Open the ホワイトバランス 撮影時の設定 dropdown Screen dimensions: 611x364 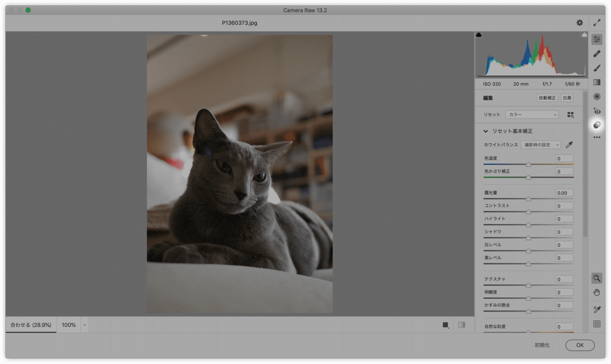[540, 144]
